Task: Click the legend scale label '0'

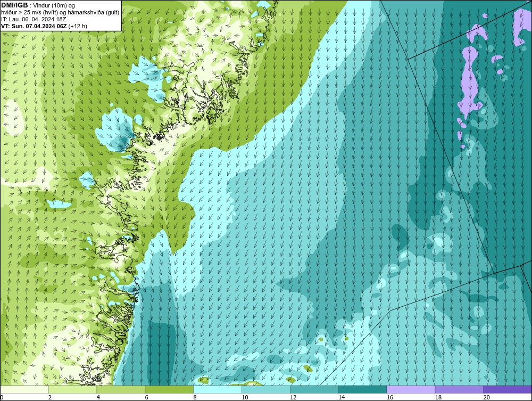Action: coord(2,397)
